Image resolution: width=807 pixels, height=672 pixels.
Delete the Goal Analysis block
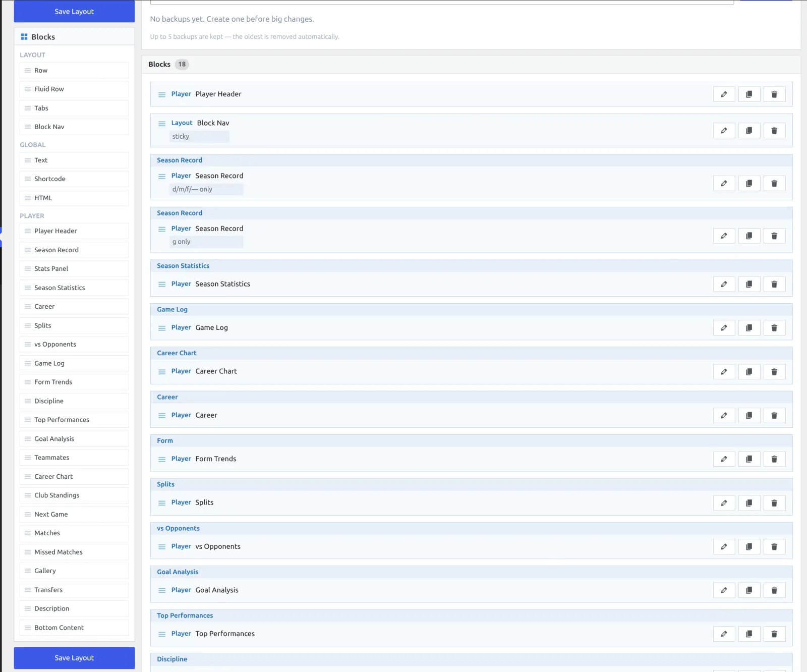[x=774, y=590]
